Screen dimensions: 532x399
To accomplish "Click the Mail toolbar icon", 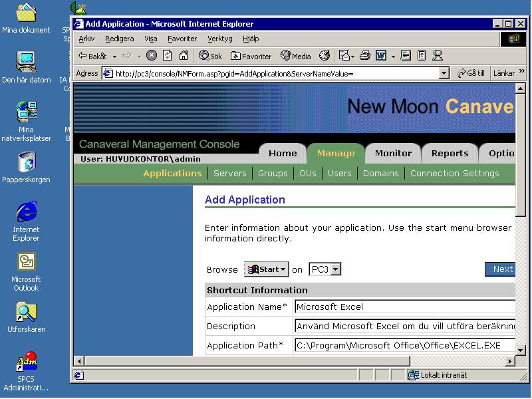I will pyautogui.click(x=344, y=56).
